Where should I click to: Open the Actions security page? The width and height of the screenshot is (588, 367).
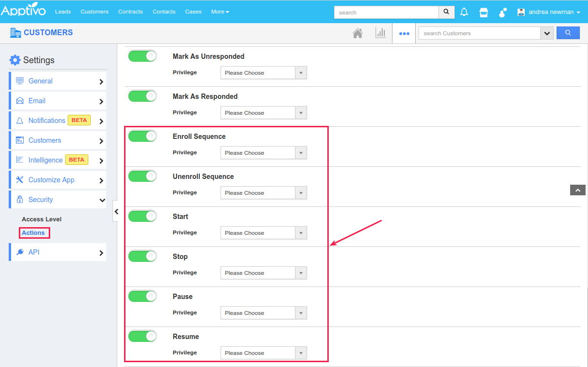[33, 232]
